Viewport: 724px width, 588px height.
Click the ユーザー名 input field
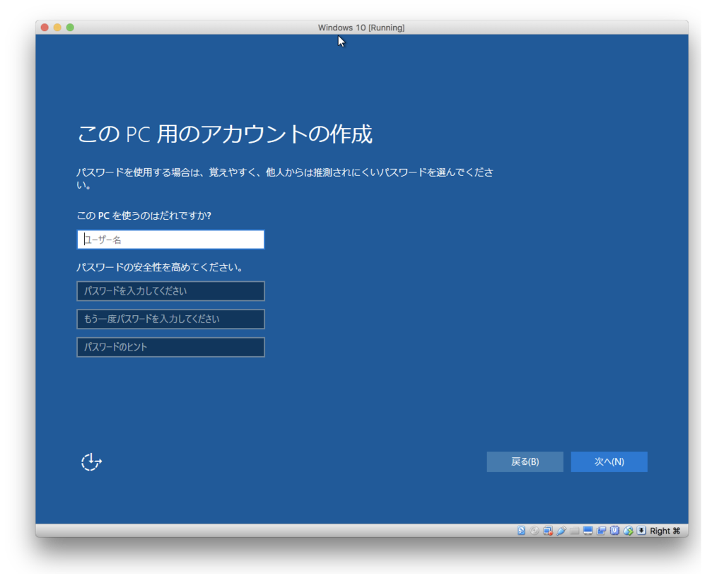tap(170, 239)
